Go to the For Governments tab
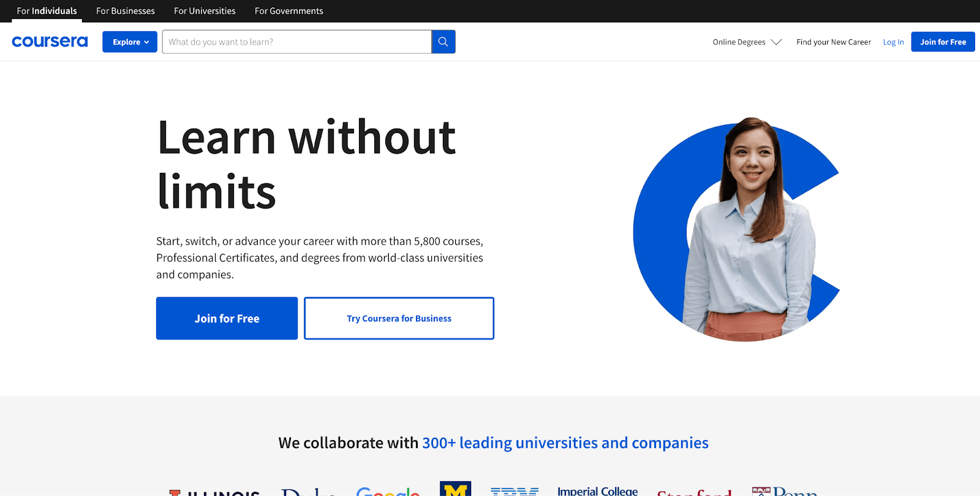This screenshot has width=980, height=496. coord(289,11)
